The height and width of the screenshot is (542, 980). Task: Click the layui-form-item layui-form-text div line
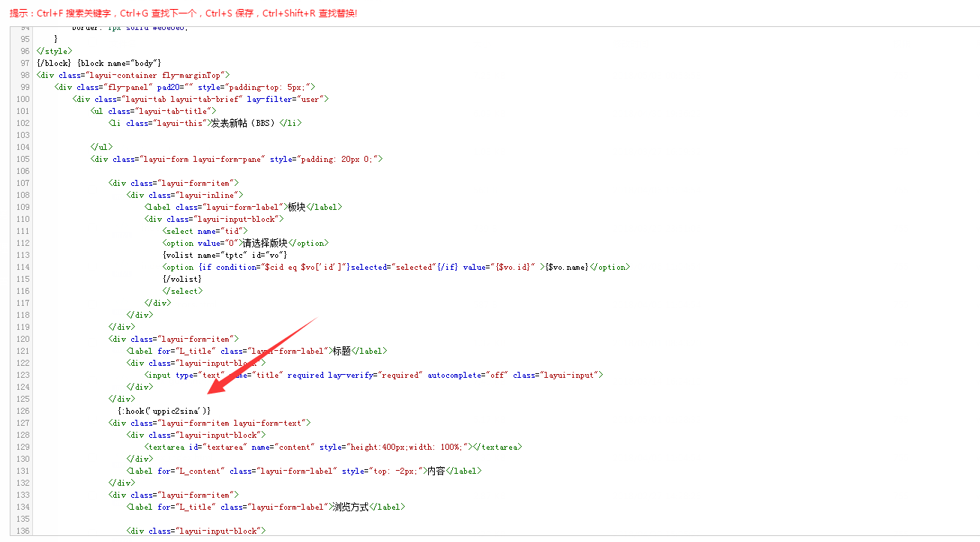209,423
